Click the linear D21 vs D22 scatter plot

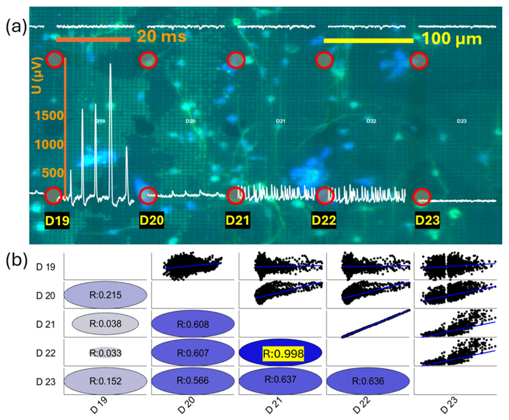[x=376, y=324]
